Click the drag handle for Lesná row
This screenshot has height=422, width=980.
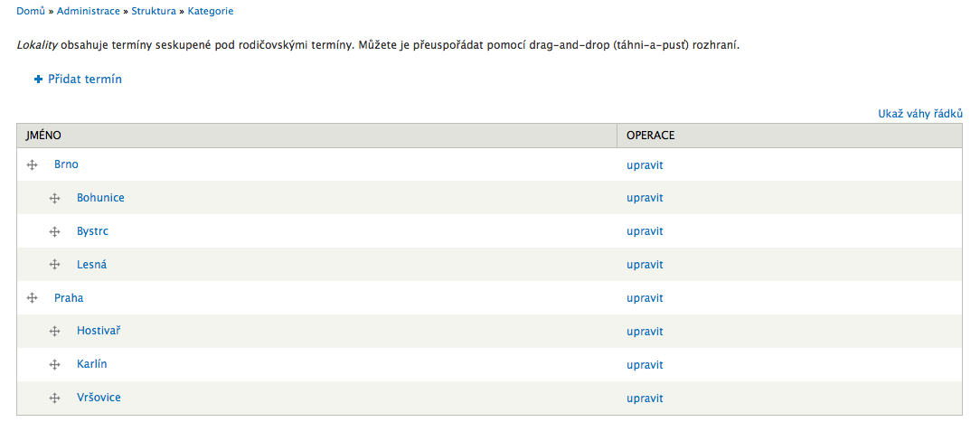click(55, 265)
